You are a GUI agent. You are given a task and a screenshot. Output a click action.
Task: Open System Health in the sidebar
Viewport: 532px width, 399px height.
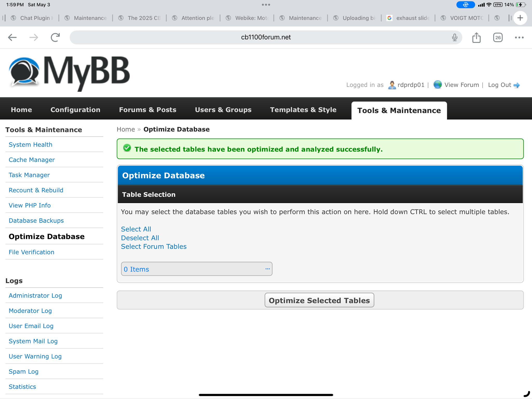(30, 145)
